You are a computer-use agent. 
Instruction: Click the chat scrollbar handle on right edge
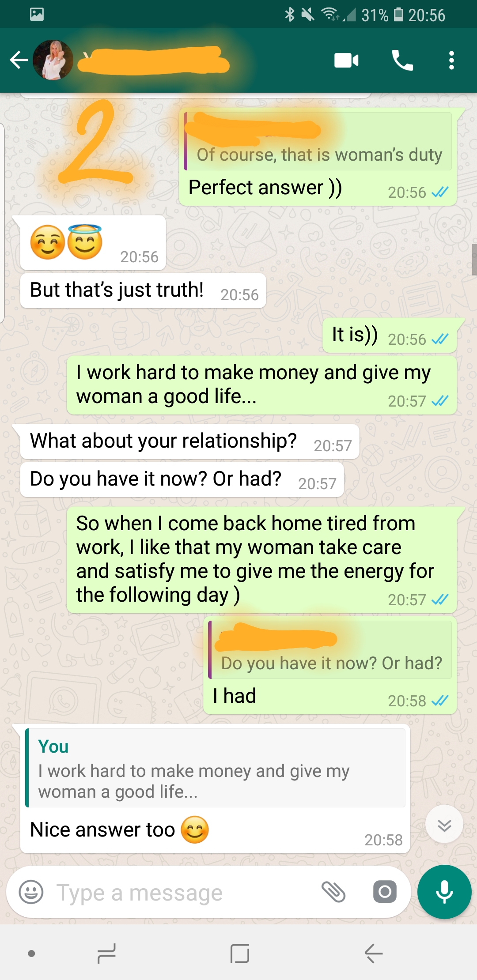(474, 260)
